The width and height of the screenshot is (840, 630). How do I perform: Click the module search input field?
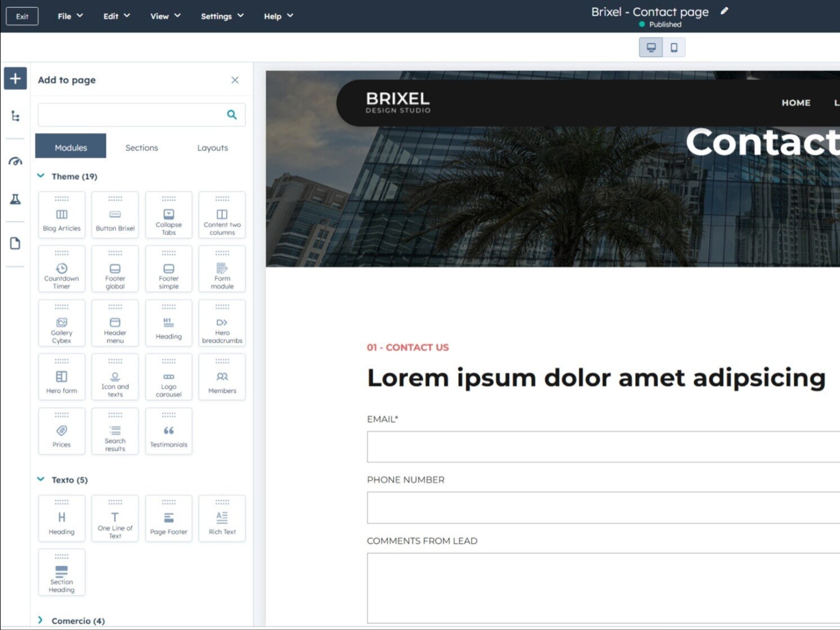(x=132, y=115)
